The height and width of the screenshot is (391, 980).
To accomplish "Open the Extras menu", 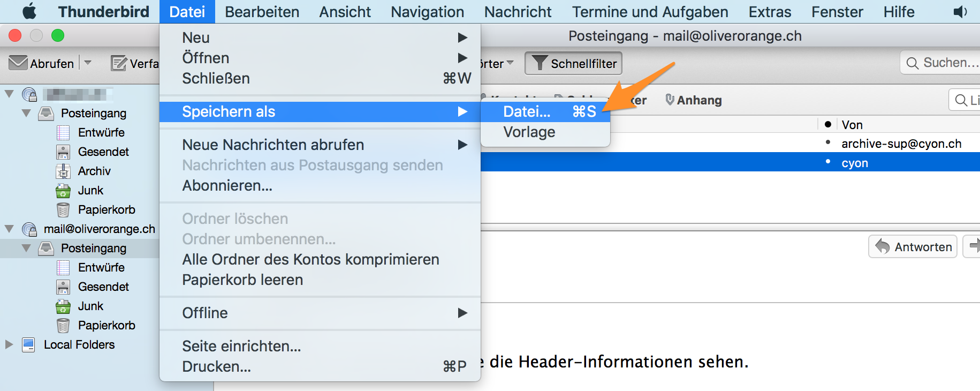I will tap(770, 12).
